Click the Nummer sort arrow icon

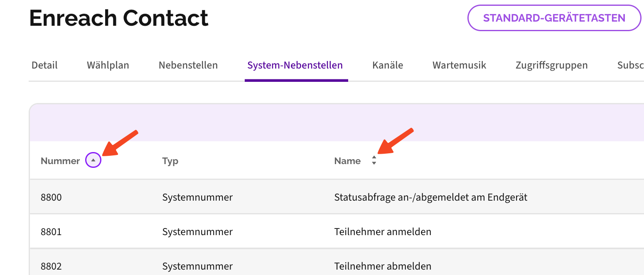pos(93,160)
